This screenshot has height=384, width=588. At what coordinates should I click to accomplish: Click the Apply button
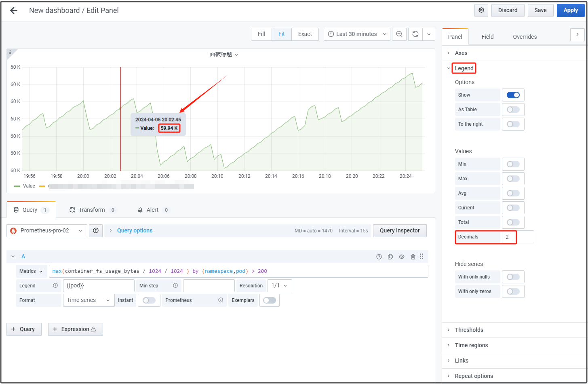(570, 11)
